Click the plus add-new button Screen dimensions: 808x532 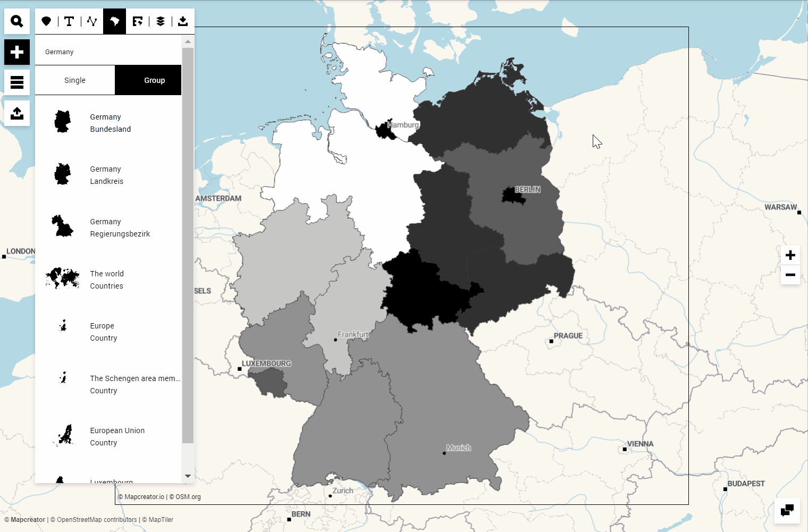click(17, 52)
